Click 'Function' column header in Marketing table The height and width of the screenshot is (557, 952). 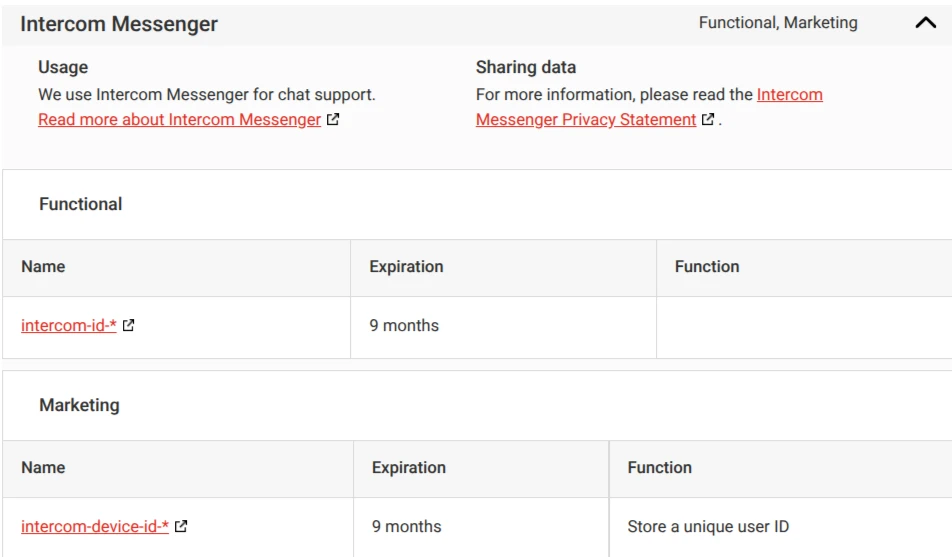coord(659,468)
